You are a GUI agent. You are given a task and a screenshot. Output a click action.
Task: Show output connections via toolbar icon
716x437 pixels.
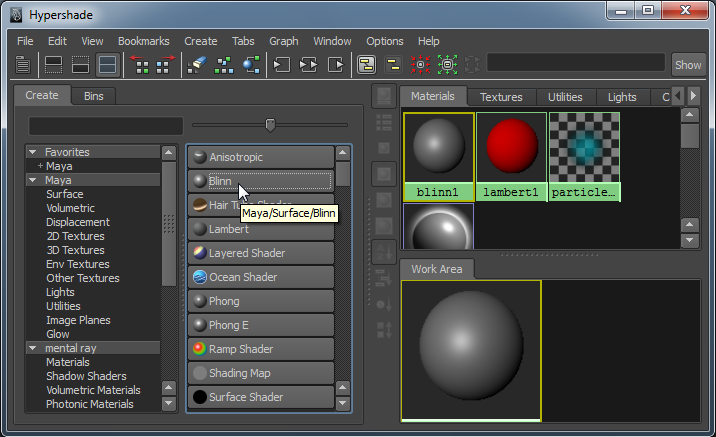(336, 65)
